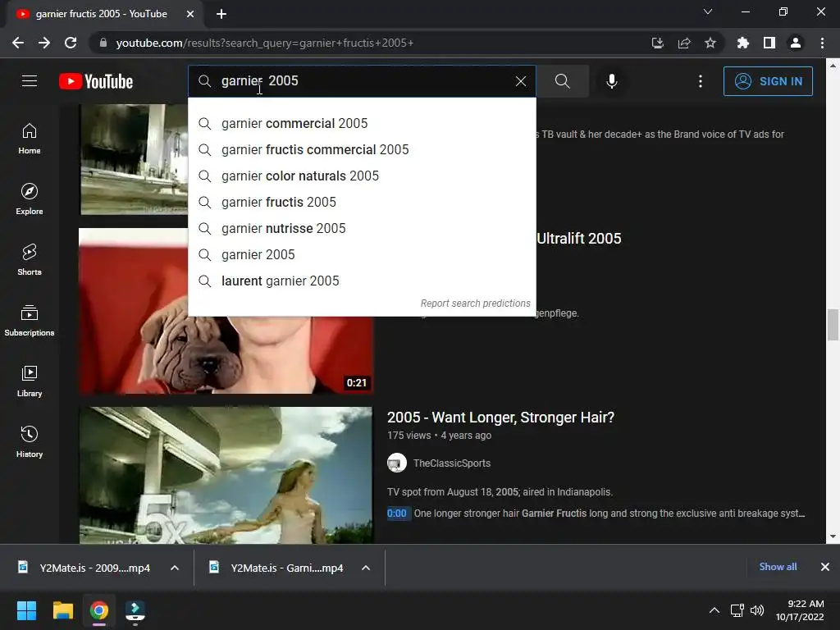Viewport: 840px width, 630px height.
Task: Open the YouTube hamburger guide menu
Action: [30, 81]
